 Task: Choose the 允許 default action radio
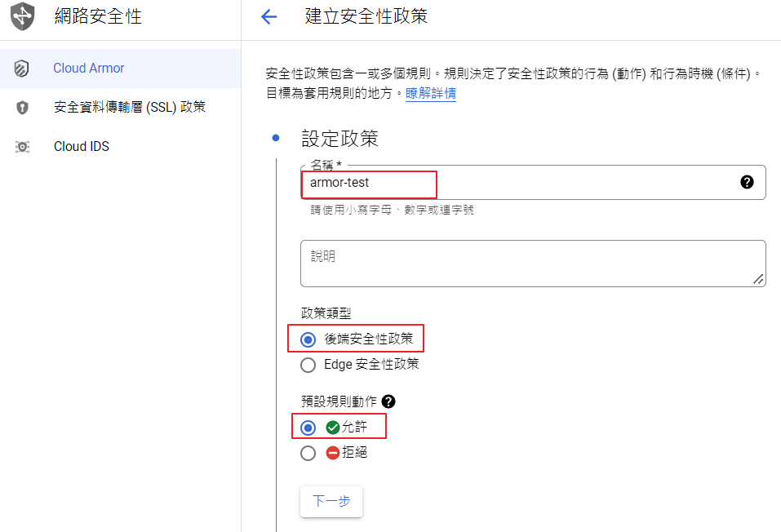point(308,428)
